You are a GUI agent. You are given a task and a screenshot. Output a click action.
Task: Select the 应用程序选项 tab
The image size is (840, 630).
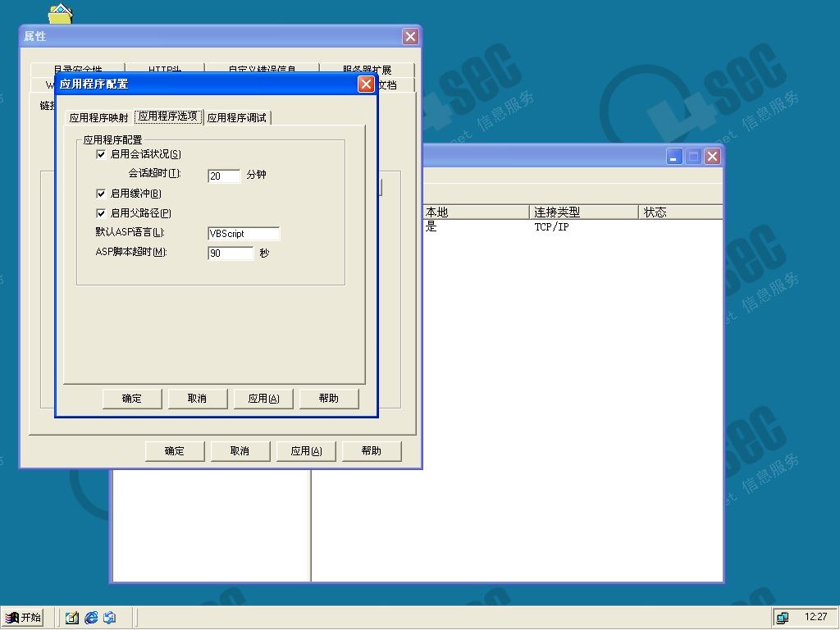168,116
